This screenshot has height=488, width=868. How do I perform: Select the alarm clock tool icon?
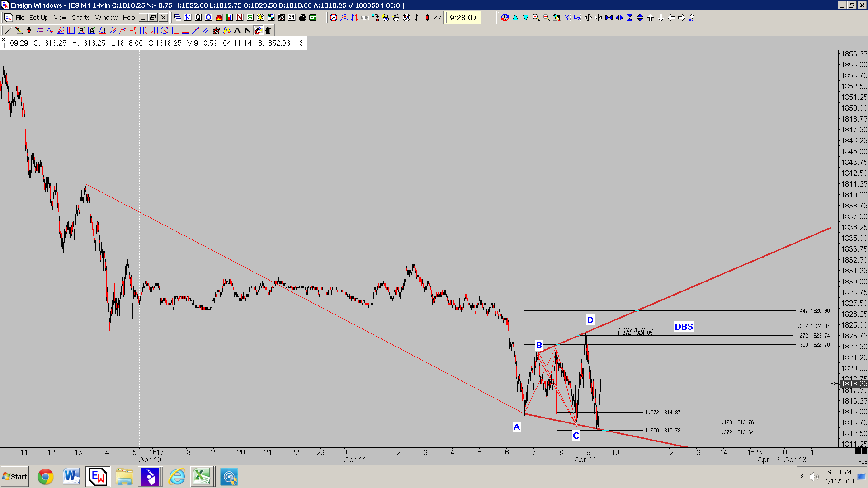coord(216,30)
